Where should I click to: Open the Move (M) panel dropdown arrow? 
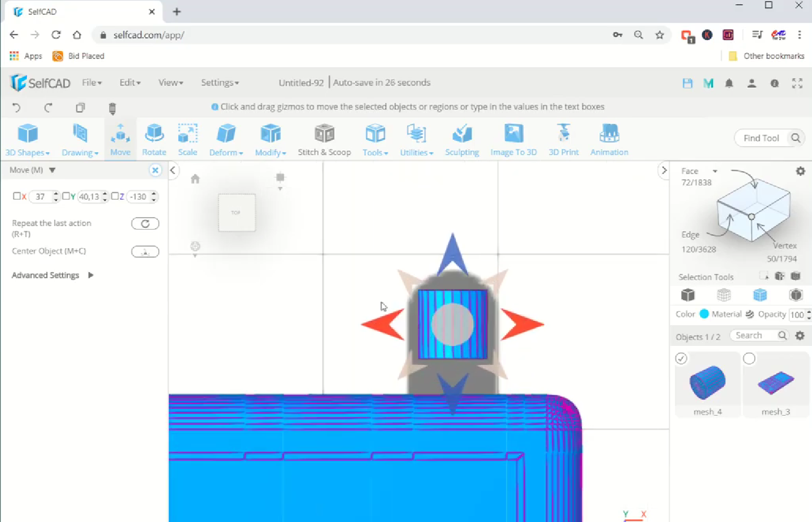point(52,170)
